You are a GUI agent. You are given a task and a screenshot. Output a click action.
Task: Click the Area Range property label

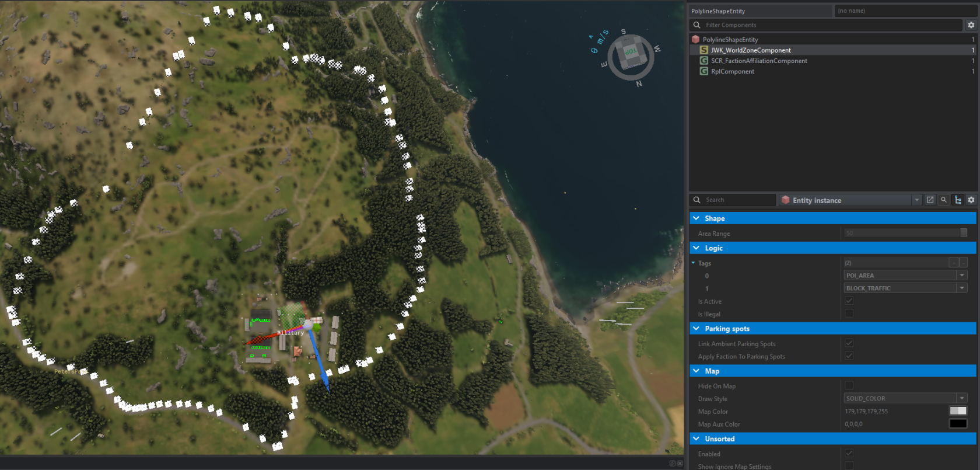tap(714, 234)
